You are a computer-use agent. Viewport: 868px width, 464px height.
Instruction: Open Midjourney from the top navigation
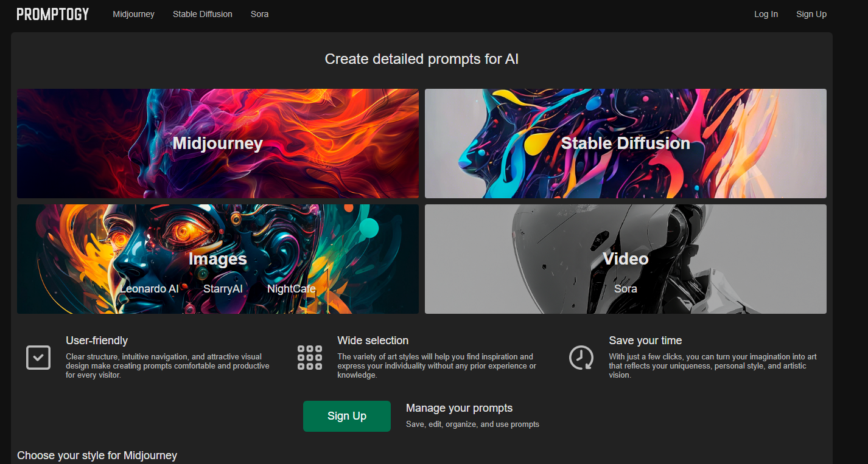(x=134, y=14)
